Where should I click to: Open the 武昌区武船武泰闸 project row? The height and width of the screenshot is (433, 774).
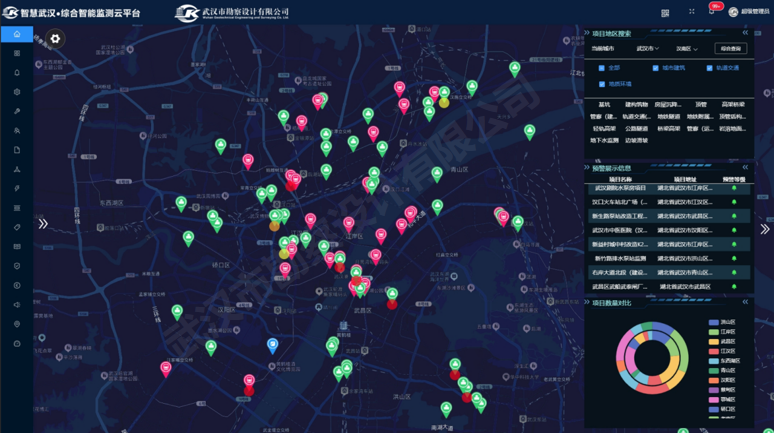click(669, 287)
